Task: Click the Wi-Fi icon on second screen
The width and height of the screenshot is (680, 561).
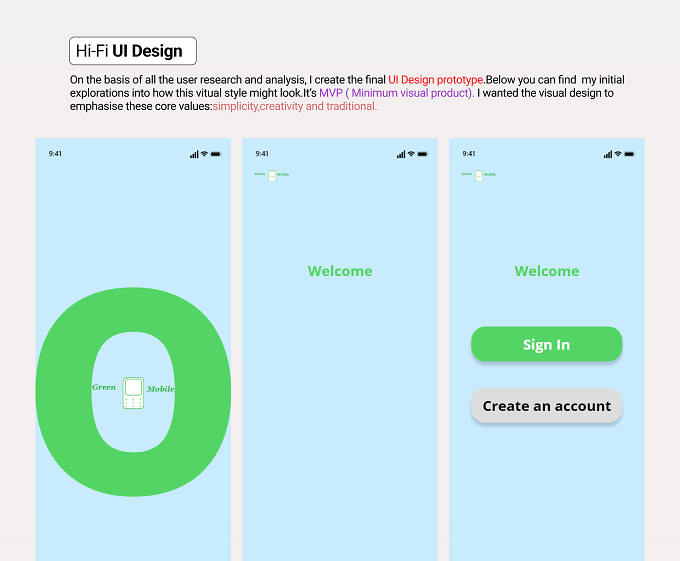Action: click(x=411, y=154)
